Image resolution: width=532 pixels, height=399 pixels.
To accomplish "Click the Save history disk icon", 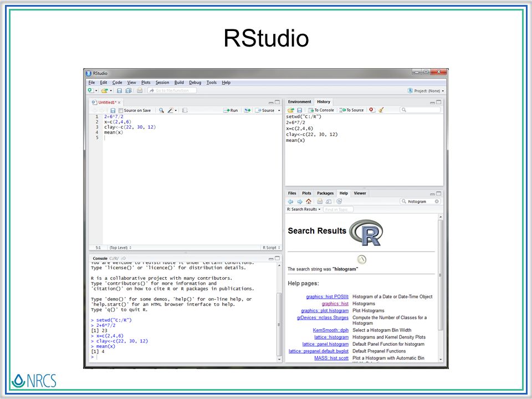I will (299, 110).
